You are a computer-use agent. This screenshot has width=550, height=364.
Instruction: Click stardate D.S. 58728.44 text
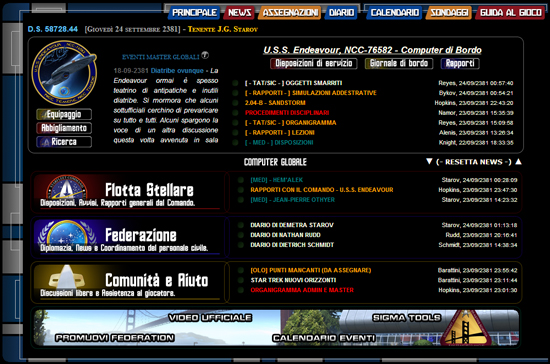(53, 29)
